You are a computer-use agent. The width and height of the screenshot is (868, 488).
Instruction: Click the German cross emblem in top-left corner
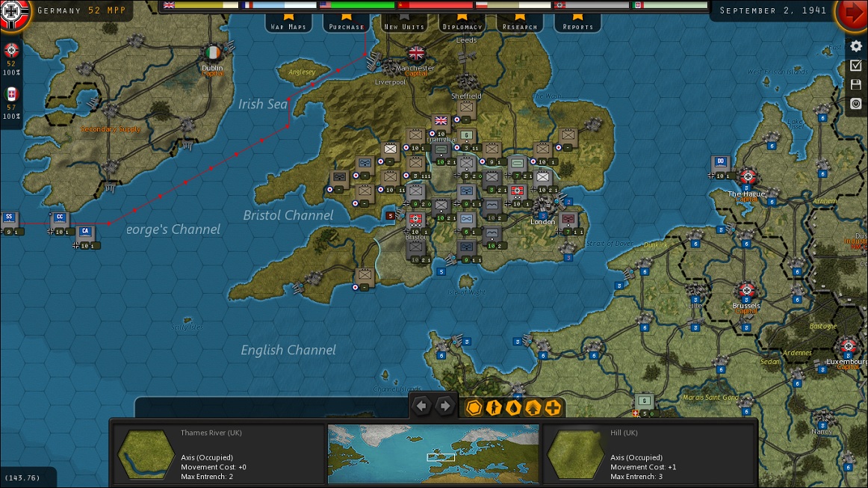click(13, 13)
